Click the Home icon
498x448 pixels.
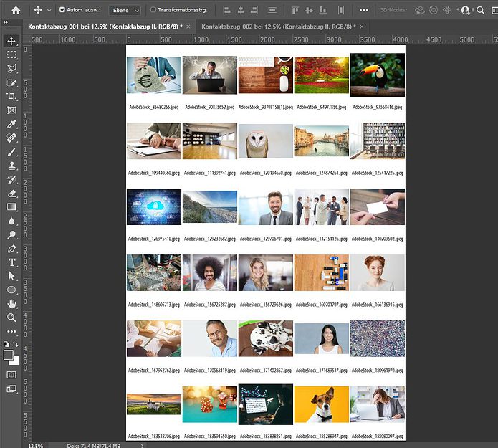click(16, 10)
